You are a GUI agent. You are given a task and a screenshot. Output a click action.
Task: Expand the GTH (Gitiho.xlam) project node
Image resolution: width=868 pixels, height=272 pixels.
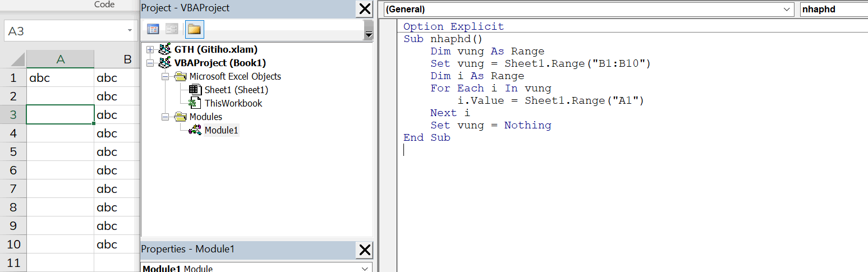[150, 49]
